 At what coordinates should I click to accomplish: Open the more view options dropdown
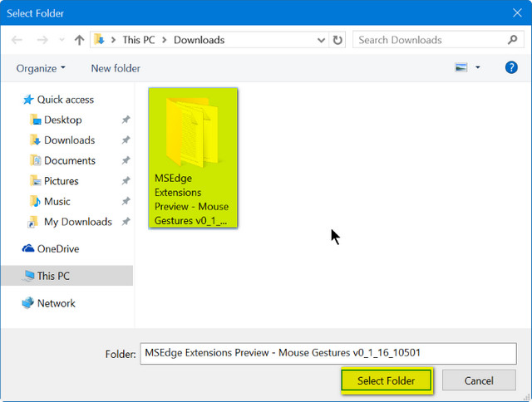pos(478,67)
